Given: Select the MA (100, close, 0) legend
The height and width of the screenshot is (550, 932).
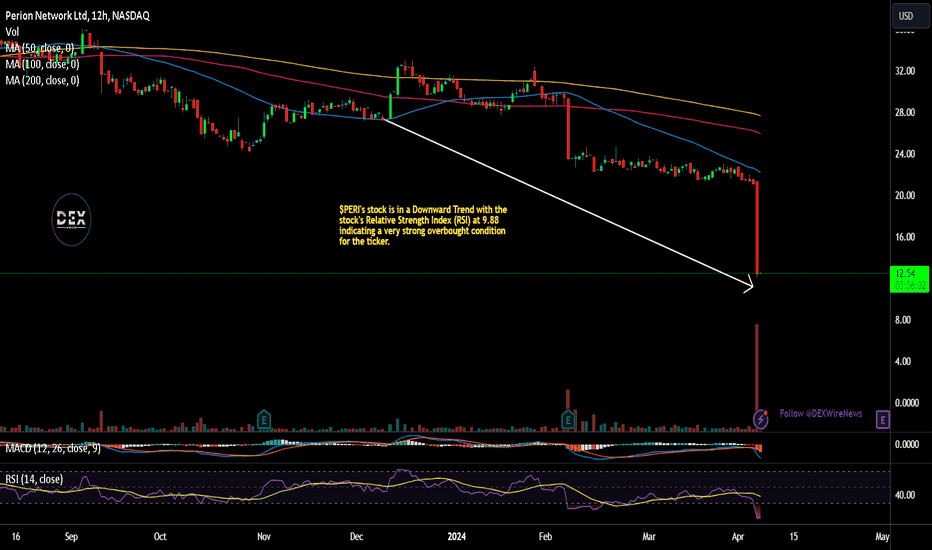Looking at the screenshot, I should [x=42, y=64].
